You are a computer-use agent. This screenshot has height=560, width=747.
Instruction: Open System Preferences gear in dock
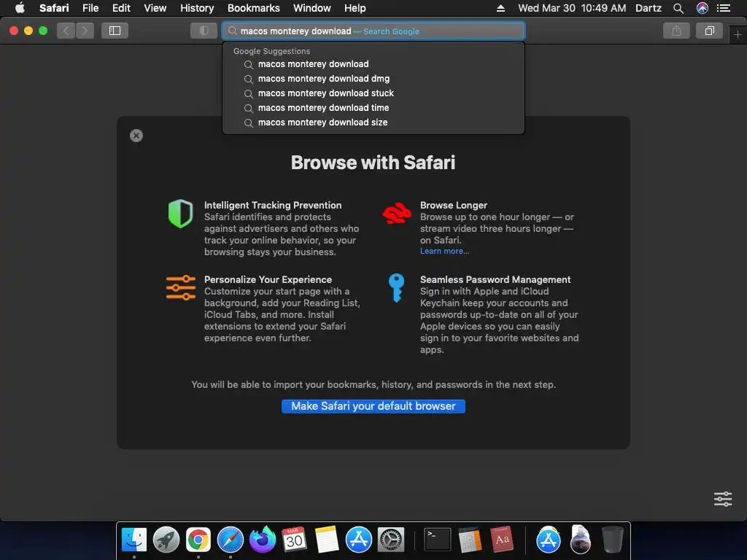pos(391,540)
